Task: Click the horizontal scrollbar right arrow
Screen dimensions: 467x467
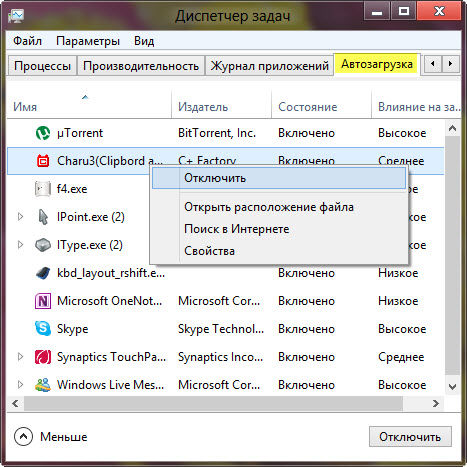Action: coord(436,404)
